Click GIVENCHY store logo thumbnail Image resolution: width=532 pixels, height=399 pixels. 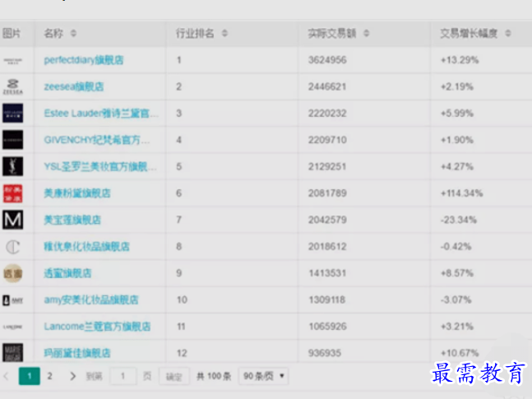pyautogui.click(x=13, y=140)
